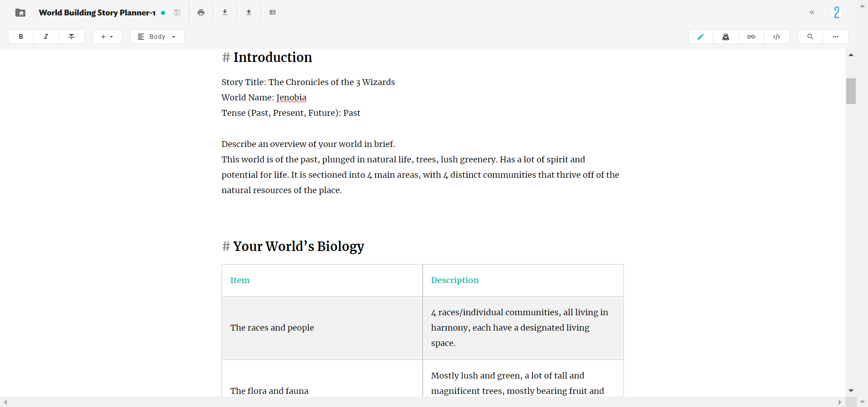
Task: Open the table insert icon
Action: 272,12
